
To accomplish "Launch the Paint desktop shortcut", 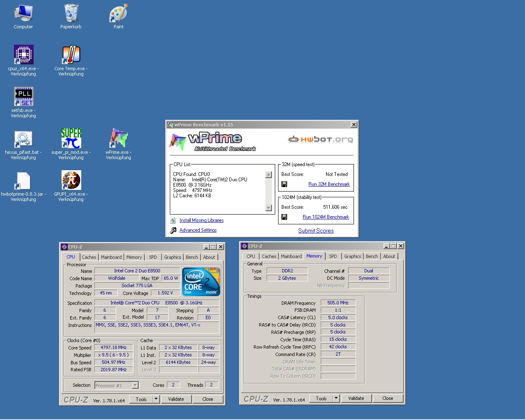I will point(119,13).
